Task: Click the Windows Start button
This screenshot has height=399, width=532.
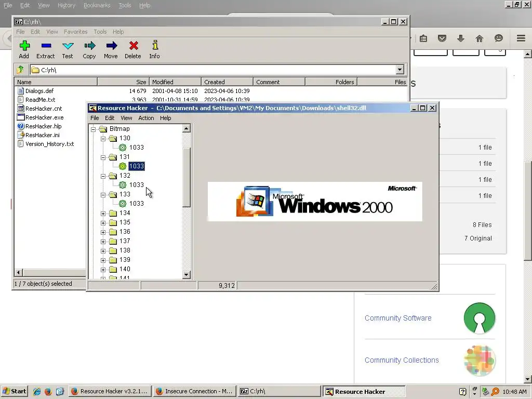Action: pyautogui.click(x=14, y=391)
